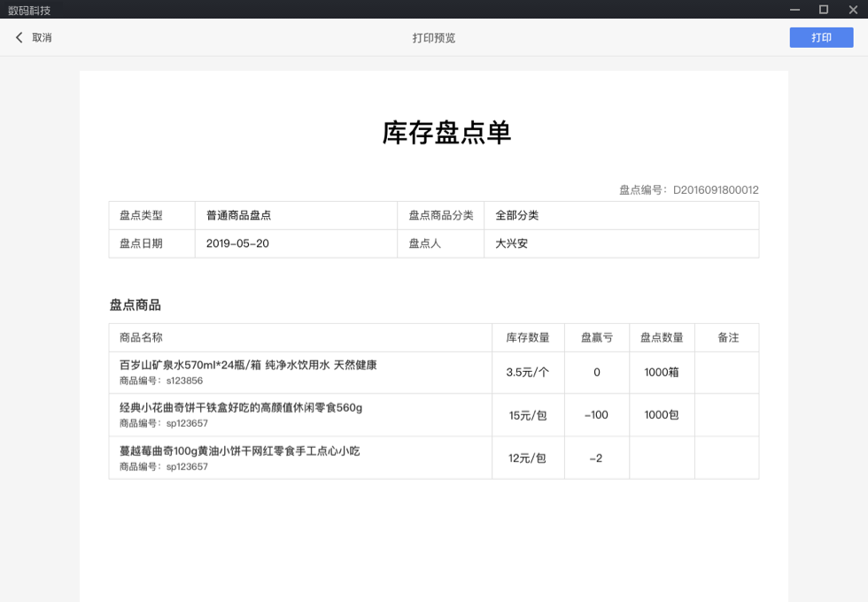Screen dimensions: 868x602
Task: Click the 备注 column header
Action: pyautogui.click(x=727, y=337)
